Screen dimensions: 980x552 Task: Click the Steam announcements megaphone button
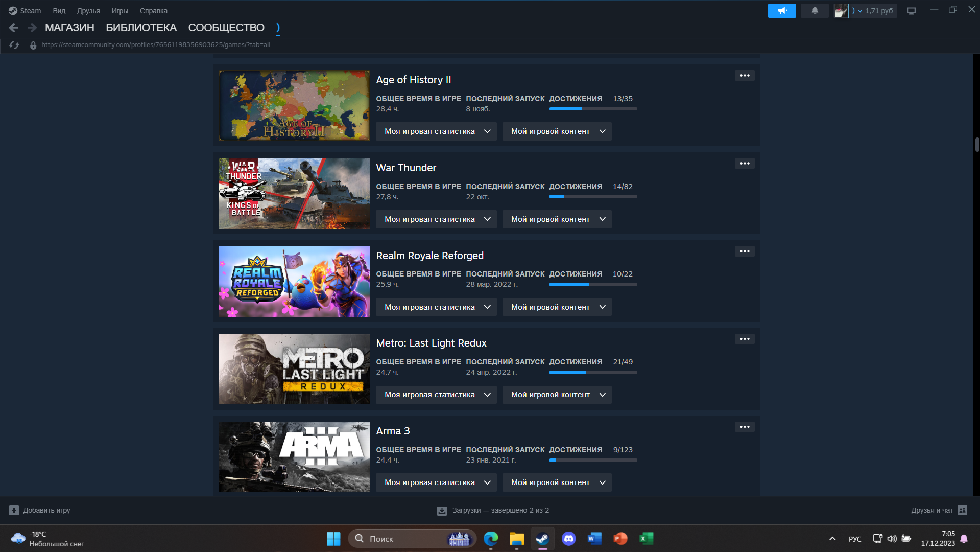pos(782,11)
